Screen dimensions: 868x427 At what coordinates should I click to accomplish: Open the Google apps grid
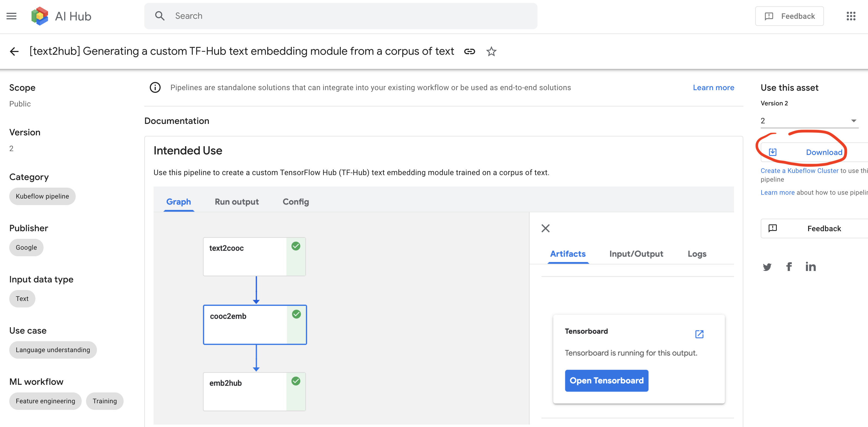[851, 16]
